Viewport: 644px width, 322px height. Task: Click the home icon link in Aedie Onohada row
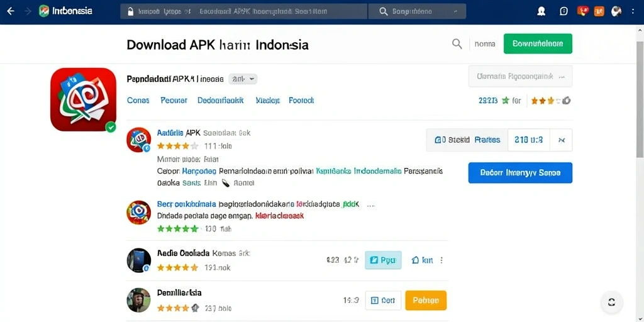coord(422,260)
